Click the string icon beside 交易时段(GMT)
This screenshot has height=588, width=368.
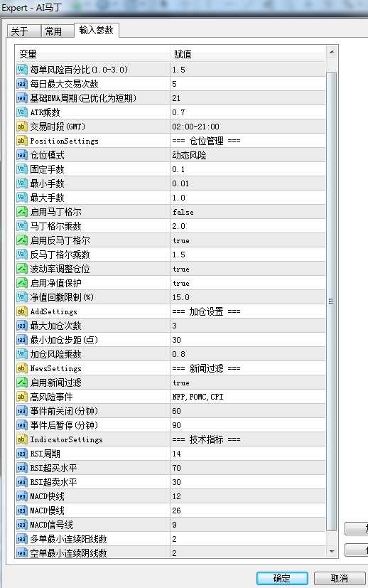[x=22, y=127]
